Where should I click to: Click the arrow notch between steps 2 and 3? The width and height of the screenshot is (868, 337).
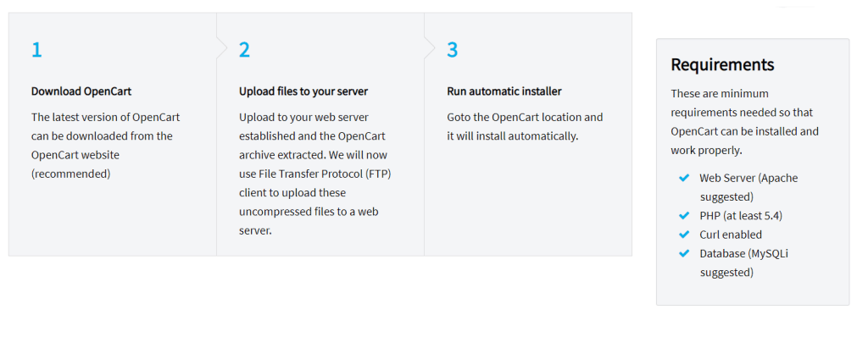pyautogui.click(x=430, y=49)
